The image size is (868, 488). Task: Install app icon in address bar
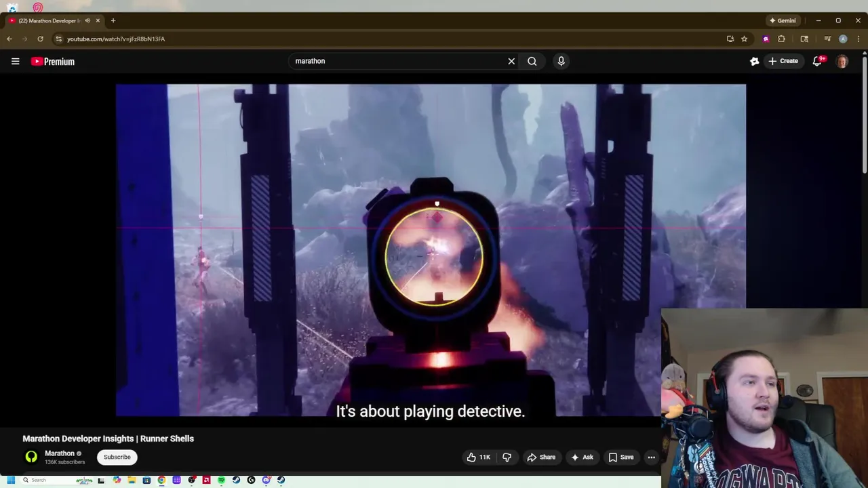coord(730,39)
